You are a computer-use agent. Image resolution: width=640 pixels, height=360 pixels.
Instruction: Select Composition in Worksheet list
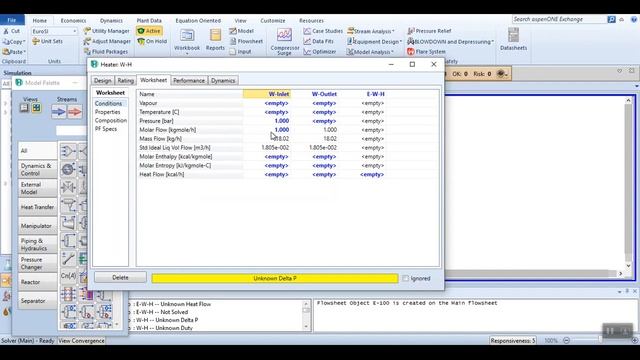point(111,120)
